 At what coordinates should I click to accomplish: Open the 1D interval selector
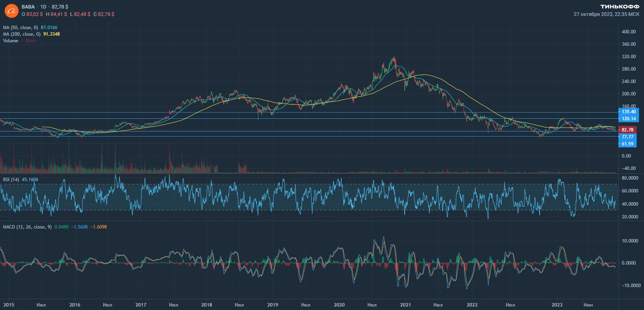point(43,7)
